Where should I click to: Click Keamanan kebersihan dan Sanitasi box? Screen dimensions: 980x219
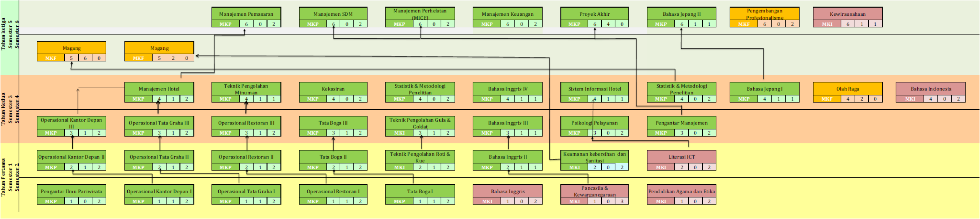[594, 157]
